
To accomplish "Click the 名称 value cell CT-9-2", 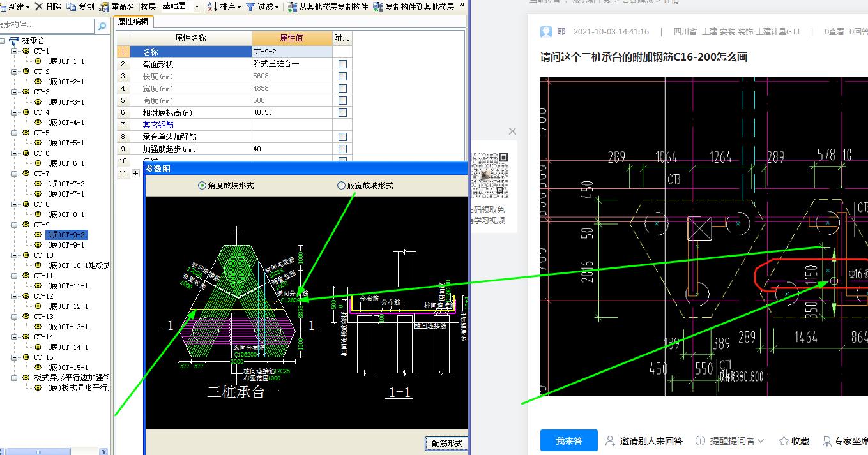I will [x=292, y=52].
